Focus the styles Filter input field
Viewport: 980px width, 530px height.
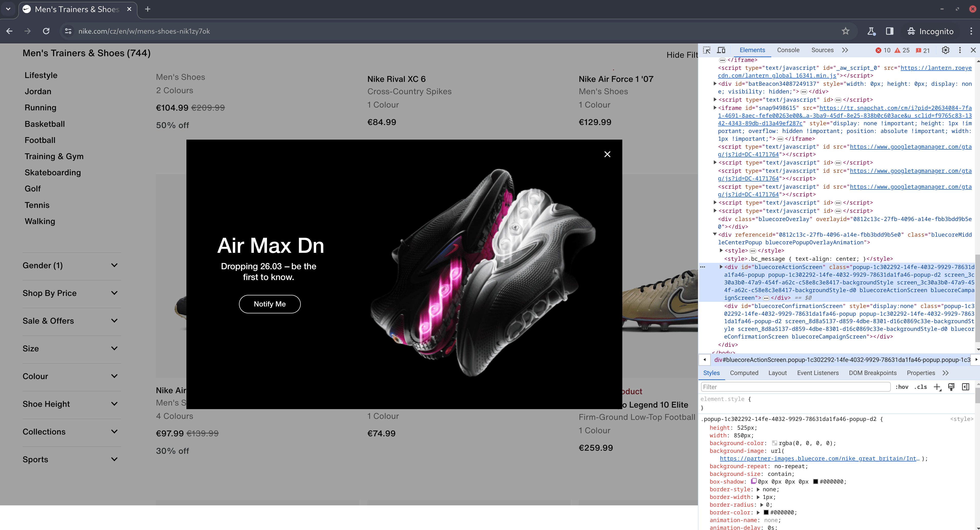(x=795, y=387)
